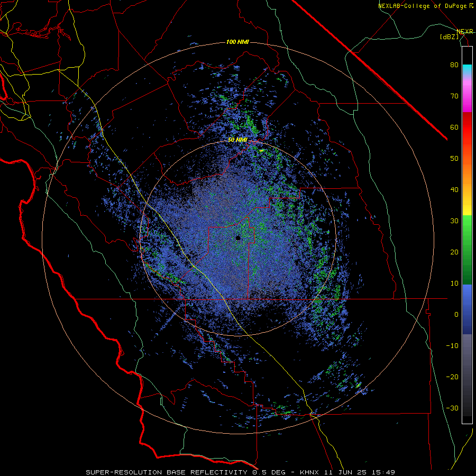Click the 0 value on the dBZ scale
The height and width of the screenshot is (476, 476).
click(456, 315)
